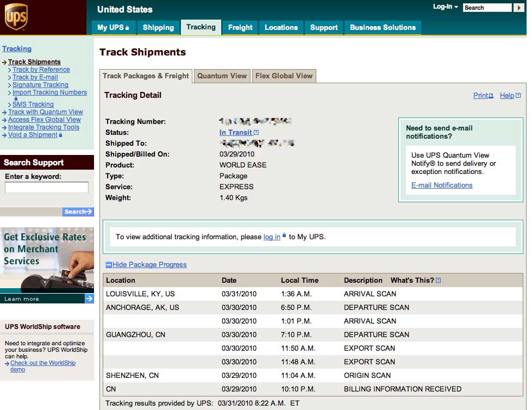The height and width of the screenshot is (410, 532).
Task: Click BILLING INFORMATION RECEIVED description
Action: coord(403,389)
